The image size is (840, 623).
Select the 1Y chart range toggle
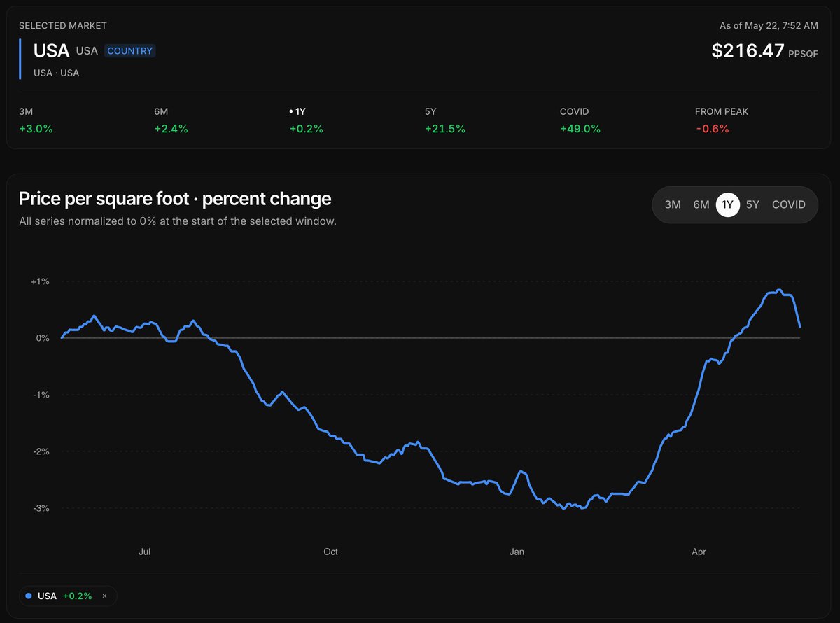[728, 204]
